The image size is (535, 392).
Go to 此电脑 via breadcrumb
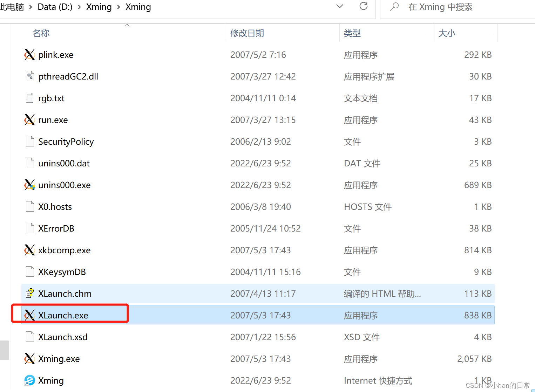coord(12,7)
